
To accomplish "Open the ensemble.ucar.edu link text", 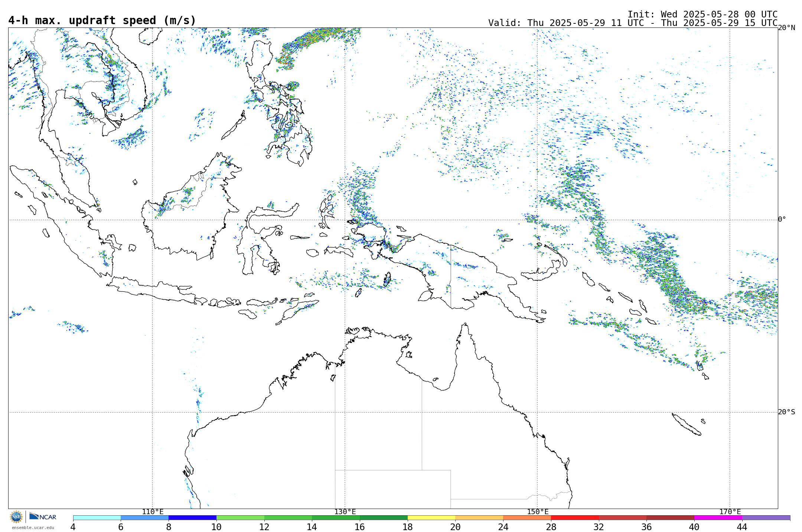I will pos(33,528).
